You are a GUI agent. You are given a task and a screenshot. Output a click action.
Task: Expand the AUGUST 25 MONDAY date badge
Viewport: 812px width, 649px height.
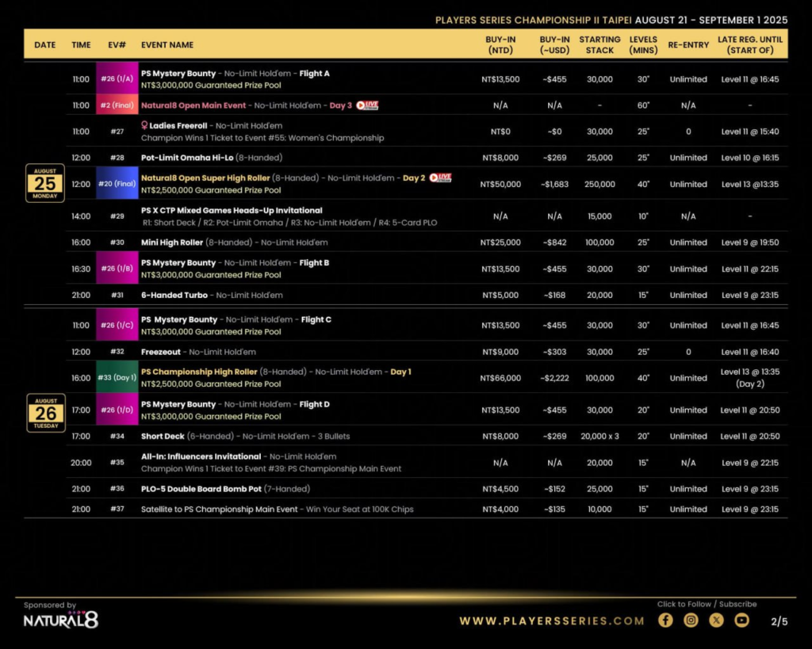point(44,183)
